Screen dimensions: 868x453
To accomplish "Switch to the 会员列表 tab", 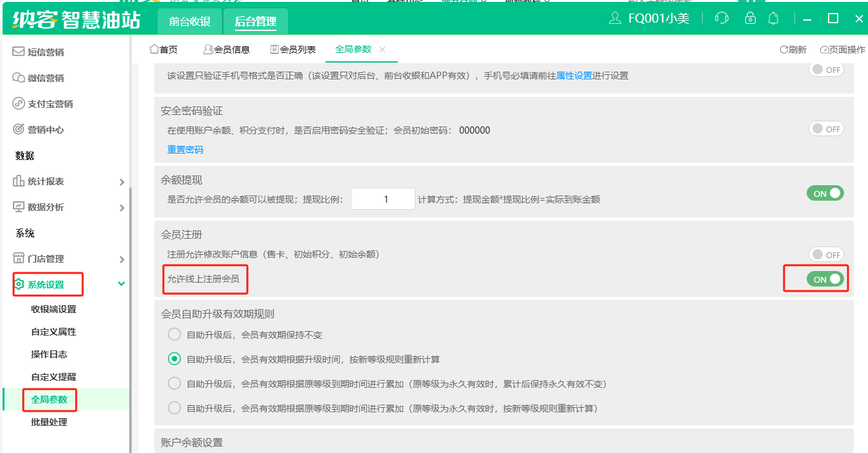I will click(293, 50).
